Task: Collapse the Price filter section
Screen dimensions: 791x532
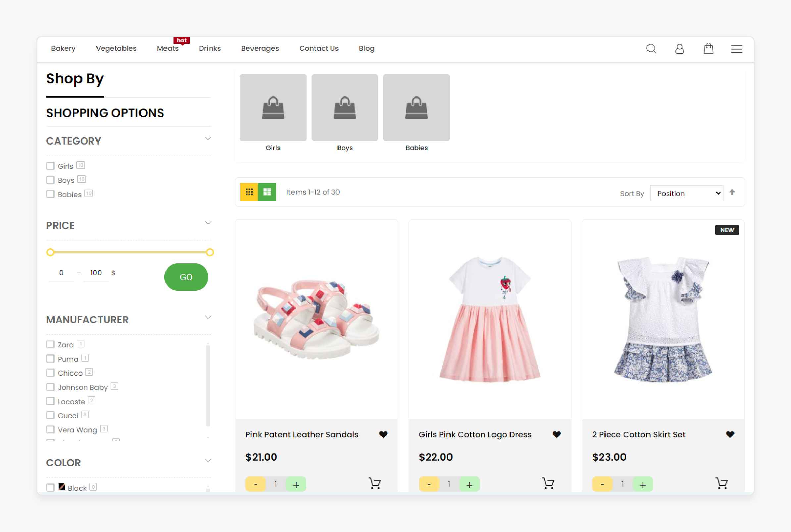Action: 208,223
